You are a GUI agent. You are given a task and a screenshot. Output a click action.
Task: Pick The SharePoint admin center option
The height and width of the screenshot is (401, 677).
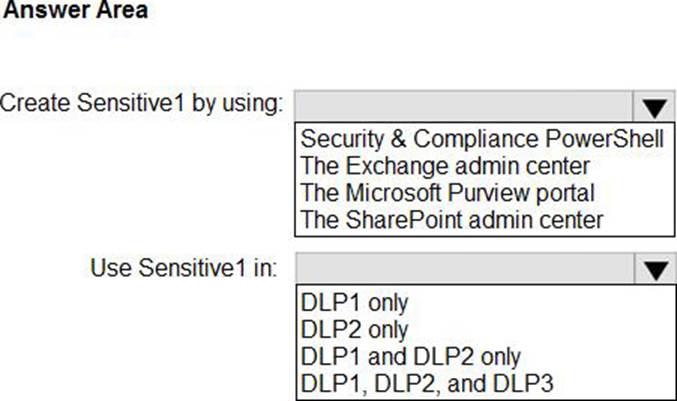452,219
